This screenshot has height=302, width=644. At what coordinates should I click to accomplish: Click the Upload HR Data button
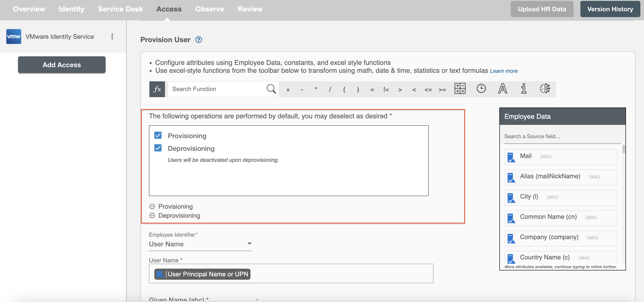(x=542, y=8)
